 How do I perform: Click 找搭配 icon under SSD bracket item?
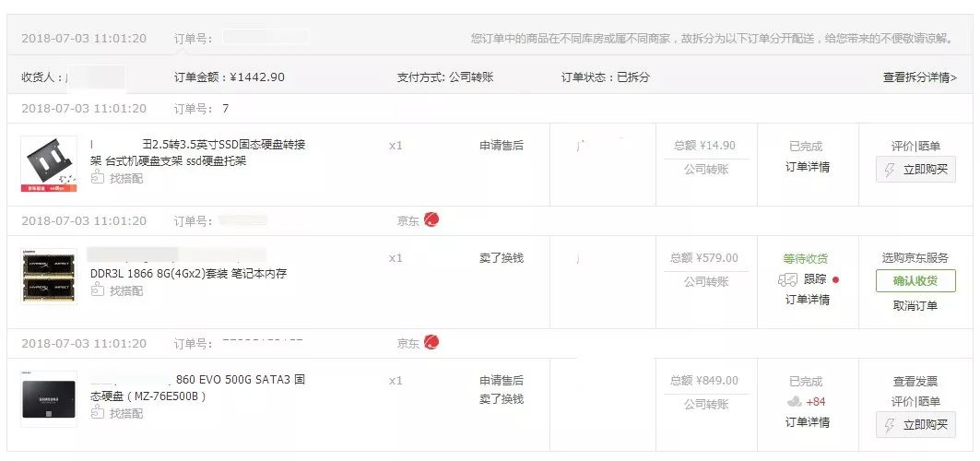[98, 178]
